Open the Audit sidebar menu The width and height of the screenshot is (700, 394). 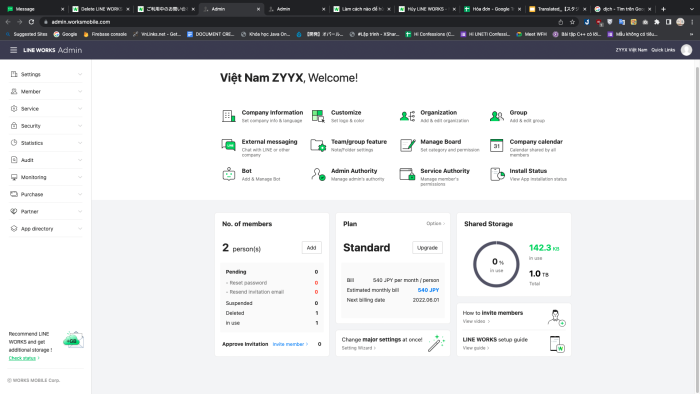click(46, 160)
